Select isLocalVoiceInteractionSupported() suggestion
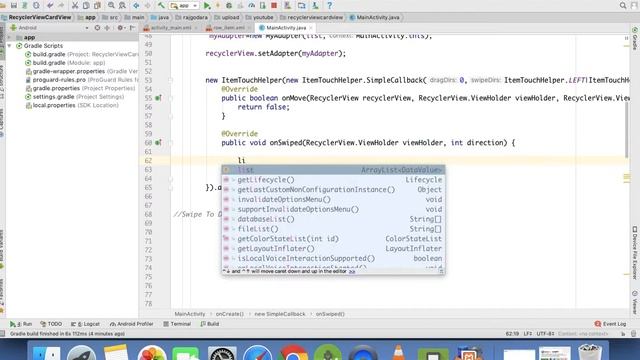Viewport: 640px width, 360px height. tap(333, 258)
